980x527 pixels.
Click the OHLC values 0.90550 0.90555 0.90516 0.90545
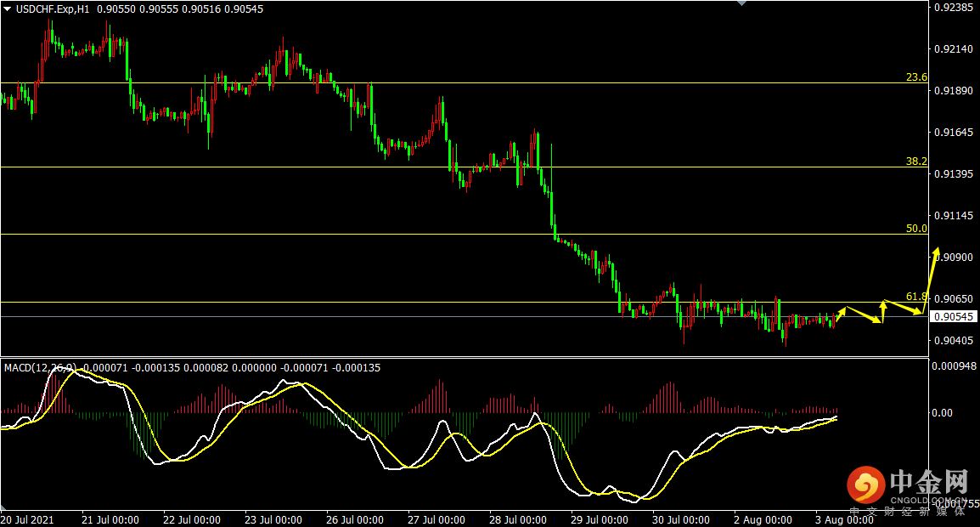tap(180, 9)
